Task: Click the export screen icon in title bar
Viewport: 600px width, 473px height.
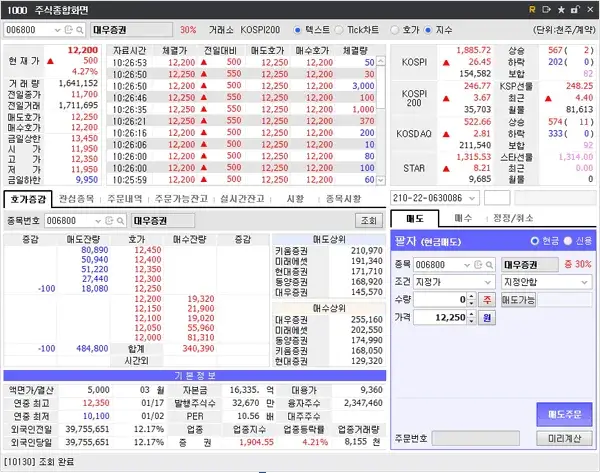Action: (546, 10)
